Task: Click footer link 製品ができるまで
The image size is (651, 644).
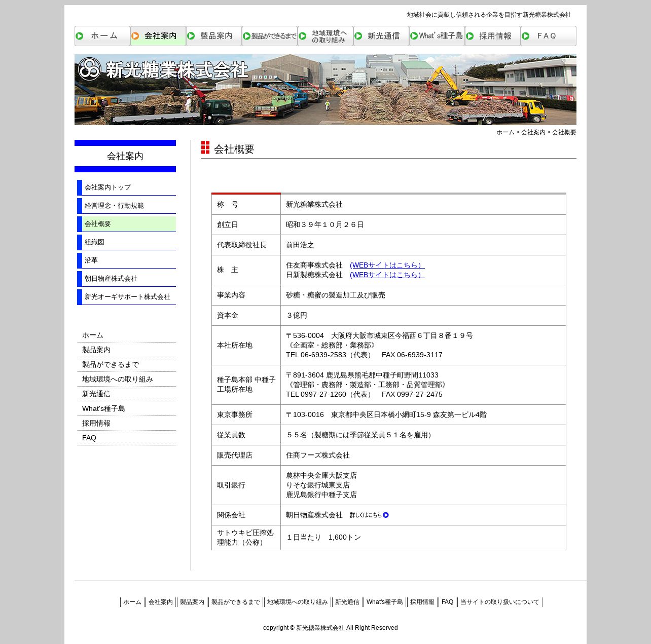Action: (x=236, y=602)
